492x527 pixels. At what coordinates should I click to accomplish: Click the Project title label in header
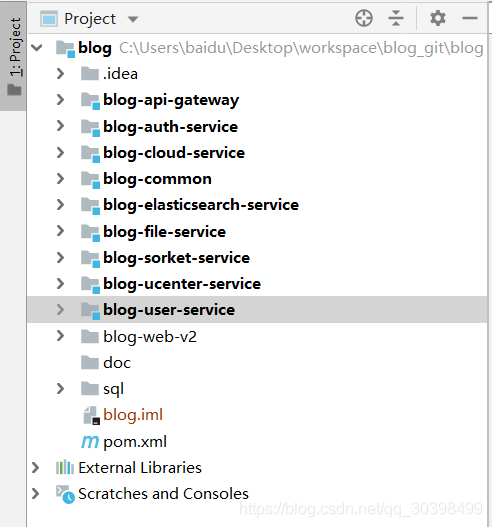click(x=90, y=19)
